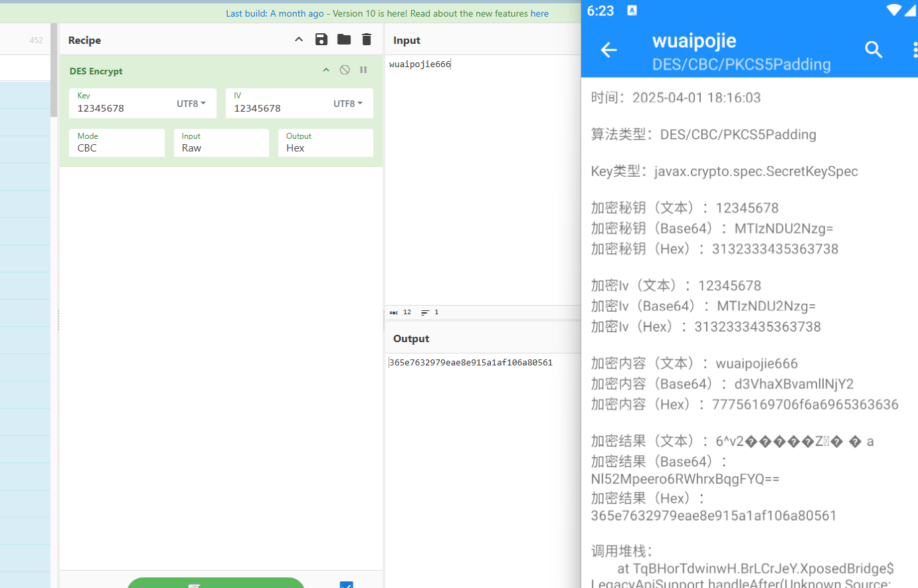The height and width of the screenshot is (588, 918).
Task: Open the IV UTF8 encoding dropdown
Action: click(348, 104)
